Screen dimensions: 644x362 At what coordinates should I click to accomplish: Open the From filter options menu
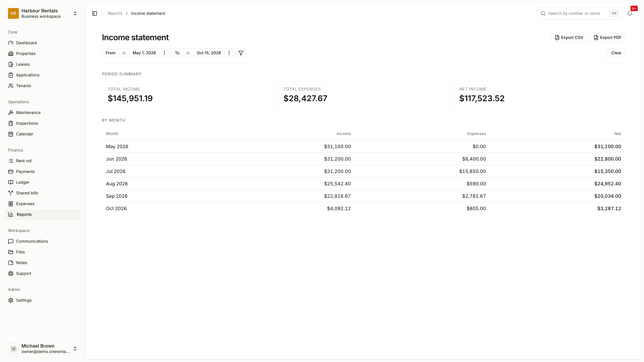click(164, 53)
